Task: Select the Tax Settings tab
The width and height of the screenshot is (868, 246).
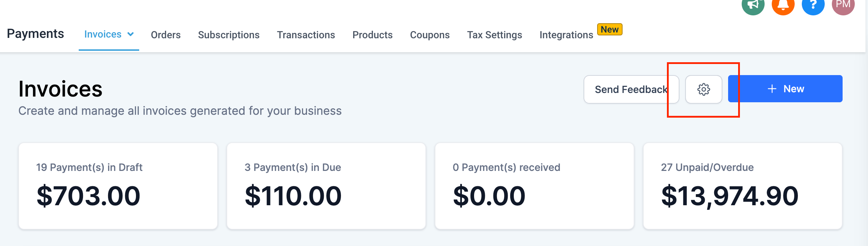Action: [x=494, y=35]
